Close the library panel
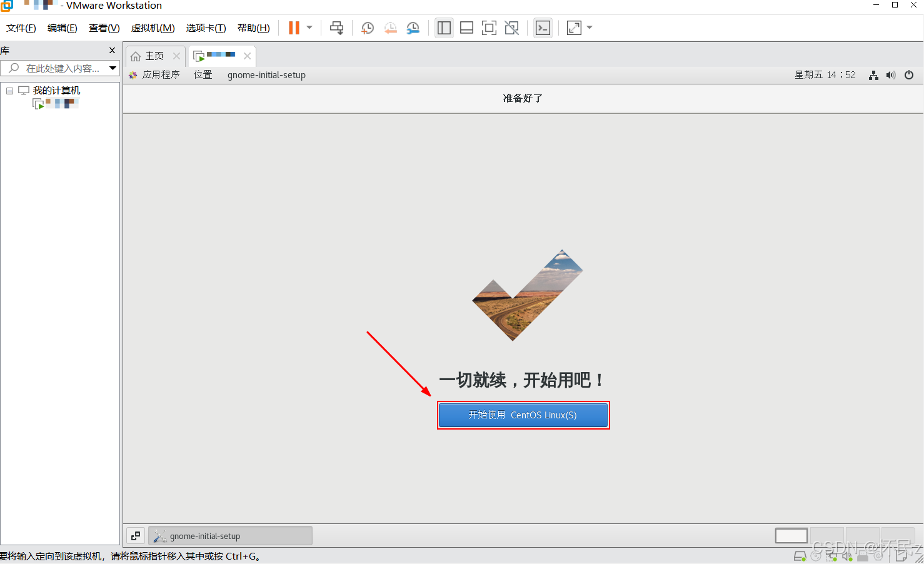Image resolution: width=924 pixels, height=564 pixels. tap(112, 51)
